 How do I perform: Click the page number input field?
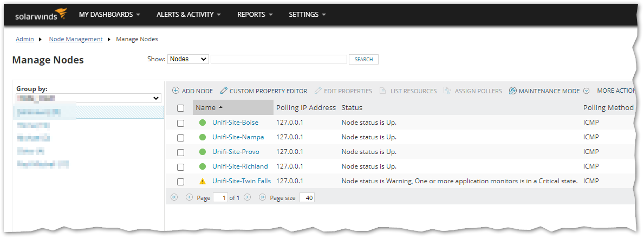(220, 198)
